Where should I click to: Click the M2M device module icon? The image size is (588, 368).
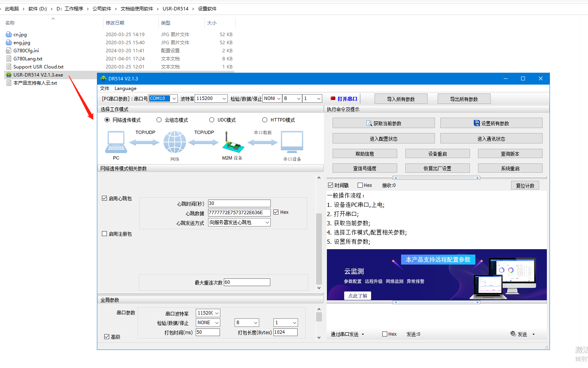tap(233, 143)
